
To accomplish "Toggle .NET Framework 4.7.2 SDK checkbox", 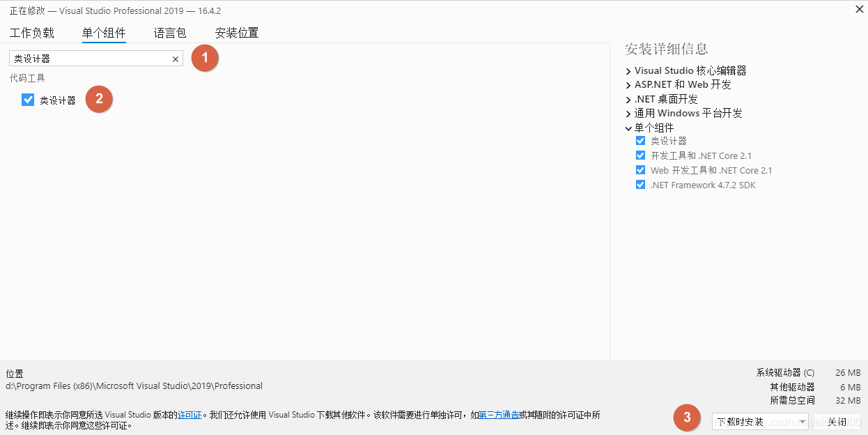I will click(640, 185).
